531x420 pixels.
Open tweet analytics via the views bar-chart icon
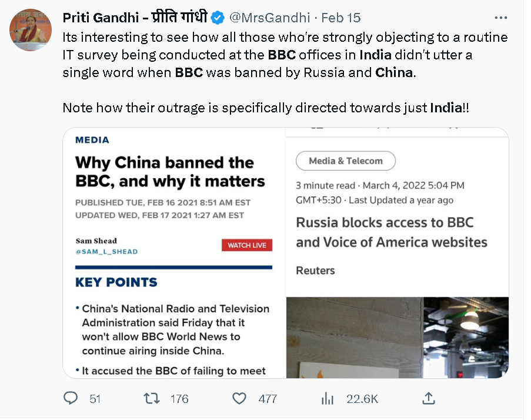[x=328, y=398]
